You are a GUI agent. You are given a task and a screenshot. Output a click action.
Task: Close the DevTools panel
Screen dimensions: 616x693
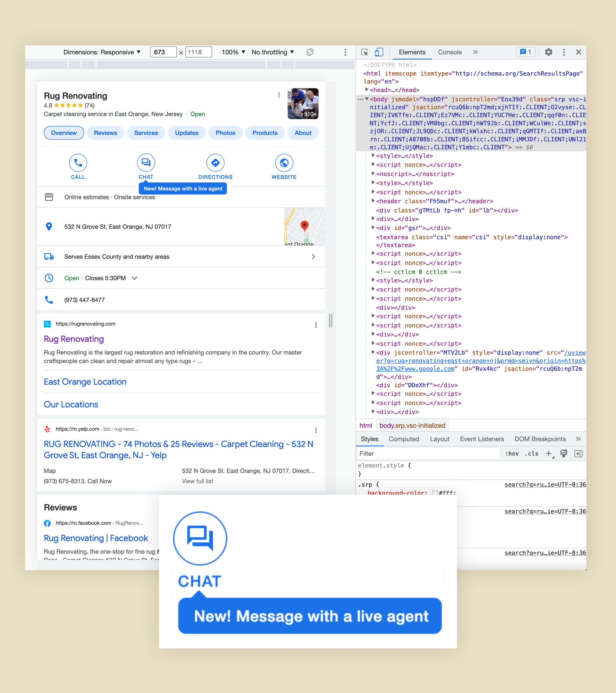click(x=578, y=52)
